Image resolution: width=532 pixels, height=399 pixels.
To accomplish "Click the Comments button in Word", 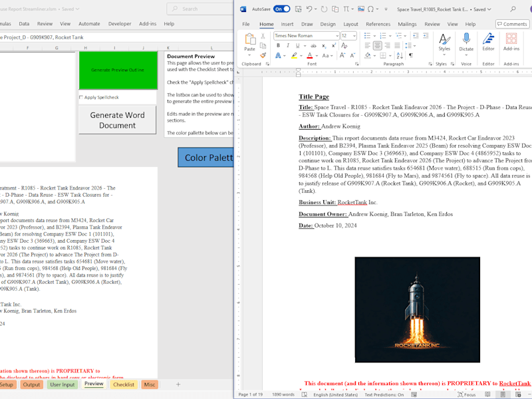I will click(512, 24).
